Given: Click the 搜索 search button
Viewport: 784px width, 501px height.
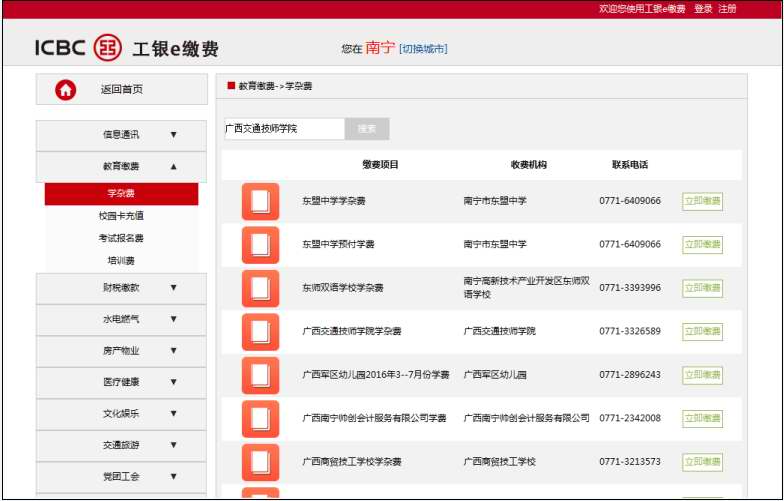Looking at the screenshot, I should [x=367, y=129].
